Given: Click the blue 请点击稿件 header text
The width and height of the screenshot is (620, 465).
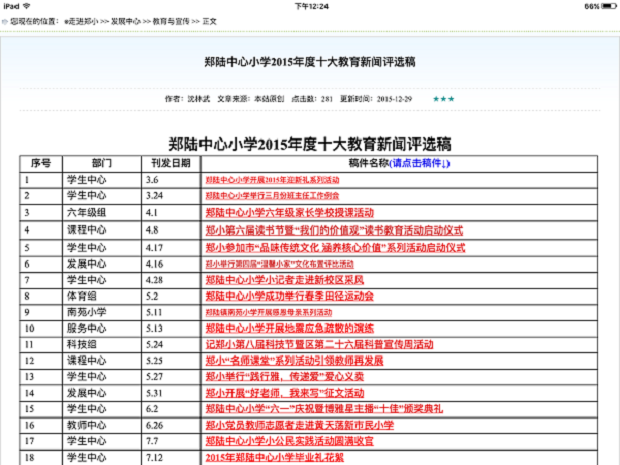Looking at the screenshot, I should tap(420, 163).
